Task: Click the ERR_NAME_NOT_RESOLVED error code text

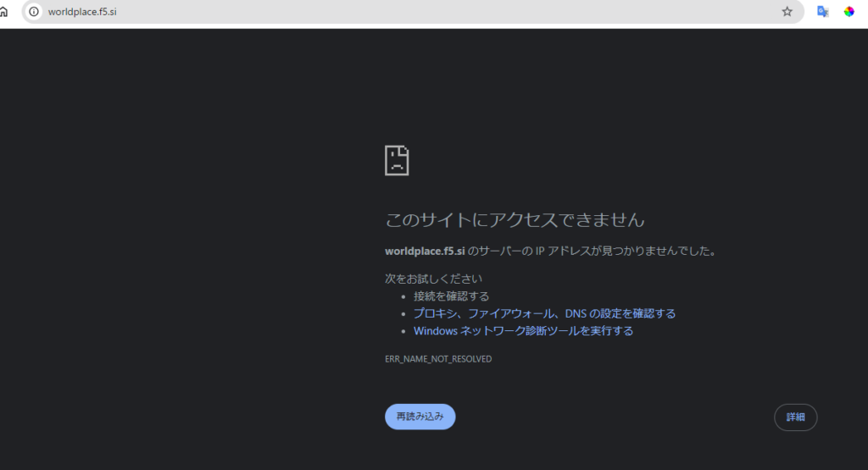Action: pyautogui.click(x=438, y=359)
